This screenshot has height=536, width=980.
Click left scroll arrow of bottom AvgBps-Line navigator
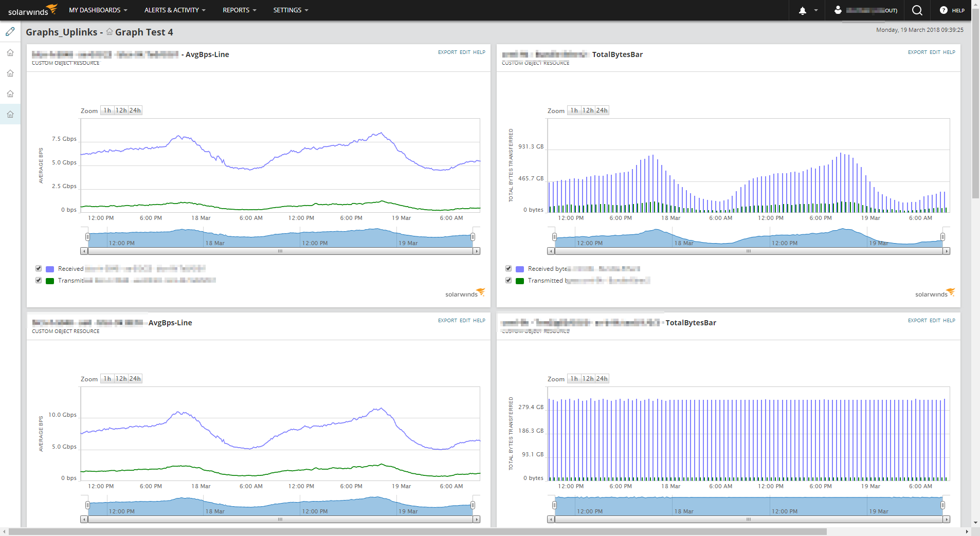(84, 520)
